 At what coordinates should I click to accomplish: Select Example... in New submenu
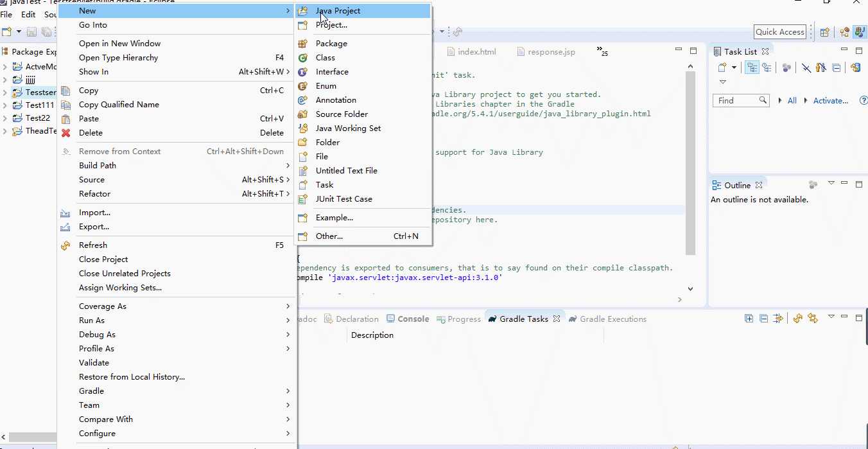pyautogui.click(x=363, y=218)
